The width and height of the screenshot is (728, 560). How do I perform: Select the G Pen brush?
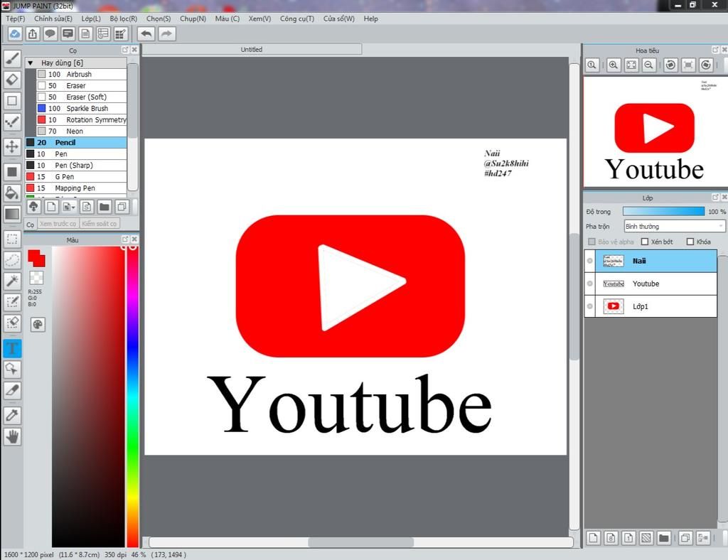click(x=75, y=177)
